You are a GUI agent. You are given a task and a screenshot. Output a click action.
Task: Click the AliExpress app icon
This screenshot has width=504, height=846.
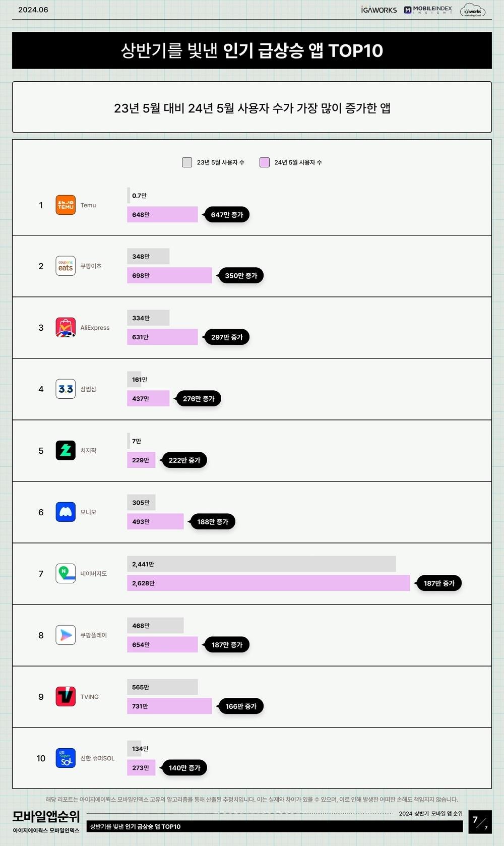66,328
